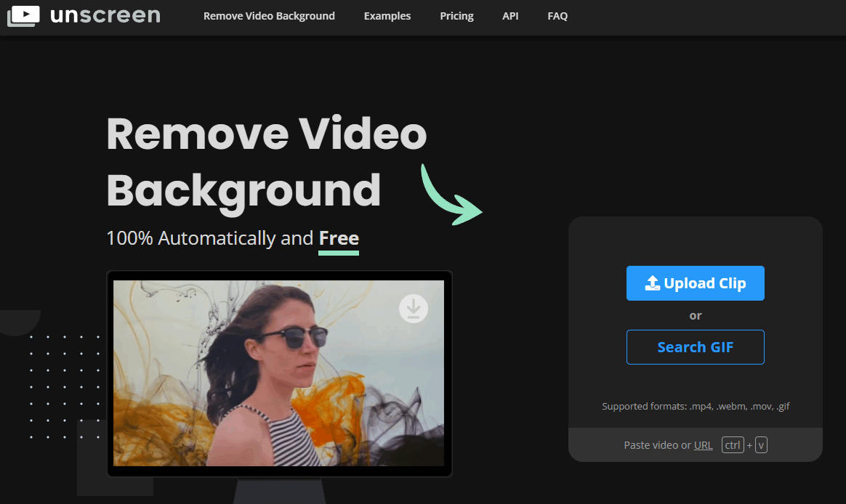Viewport: 846px width, 504px height.
Task: Click the large Remove Video Background headline
Action: pyautogui.click(x=266, y=162)
